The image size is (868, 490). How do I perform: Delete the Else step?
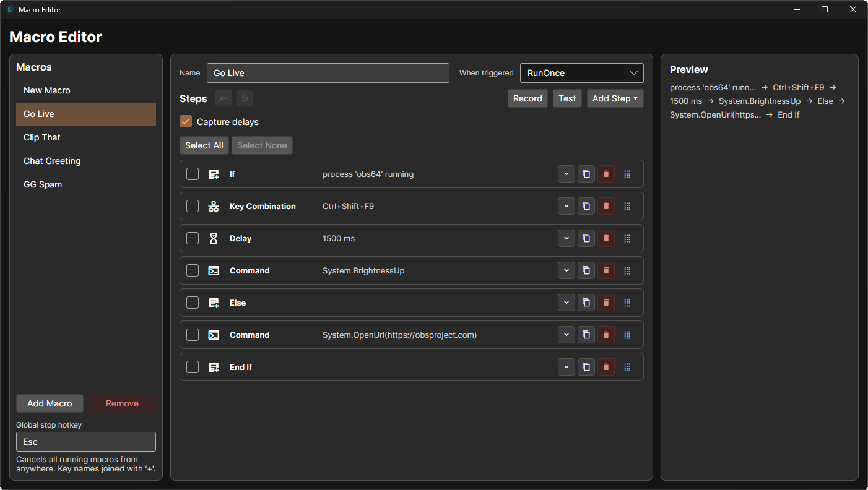pos(606,303)
